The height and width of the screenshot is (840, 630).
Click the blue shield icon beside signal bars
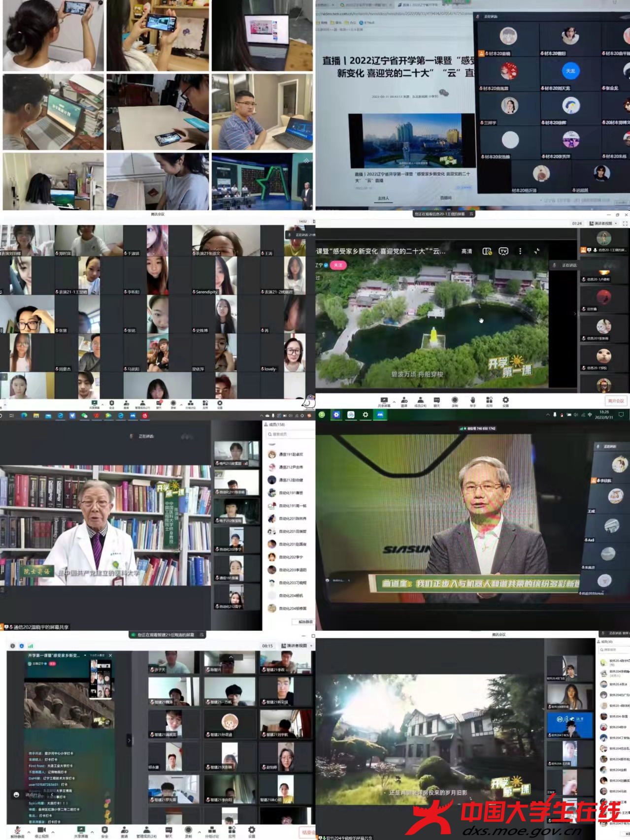(x=22, y=646)
